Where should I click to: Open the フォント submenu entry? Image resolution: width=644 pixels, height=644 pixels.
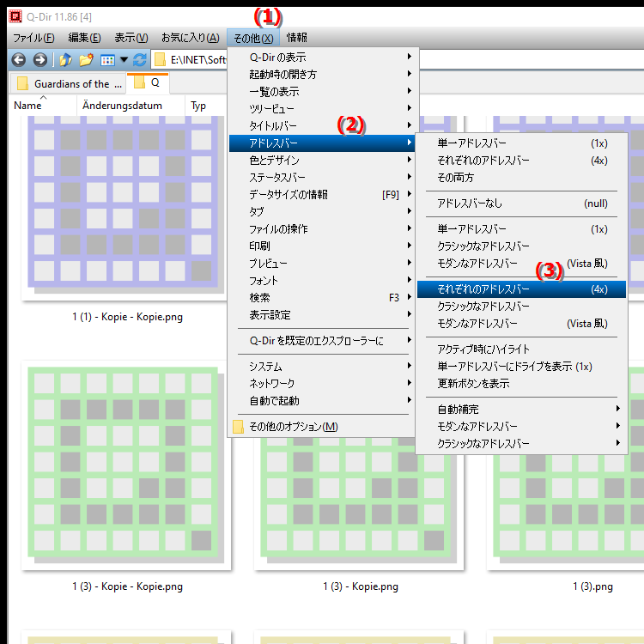[322, 281]
